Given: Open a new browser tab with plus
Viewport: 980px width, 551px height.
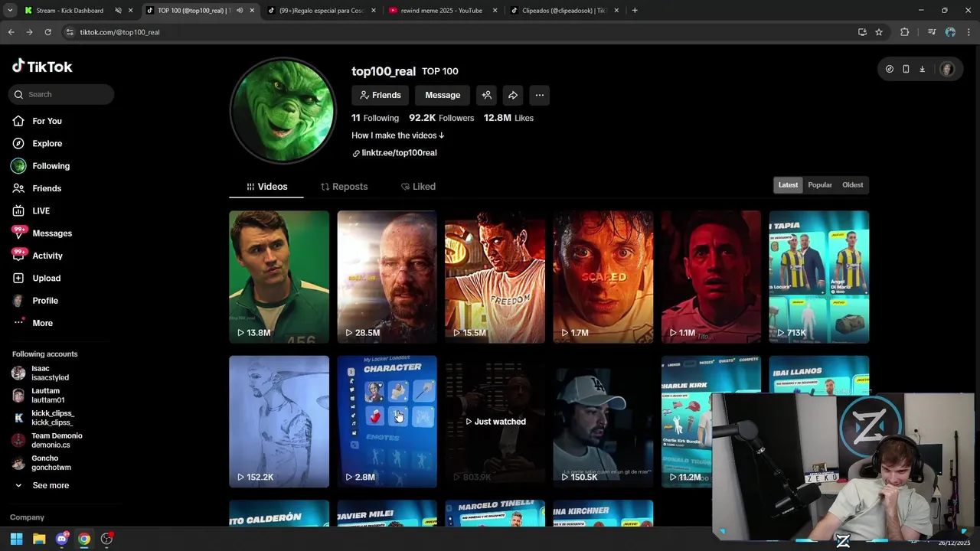Looking at the screenshot, I should (x=635, y=11).
